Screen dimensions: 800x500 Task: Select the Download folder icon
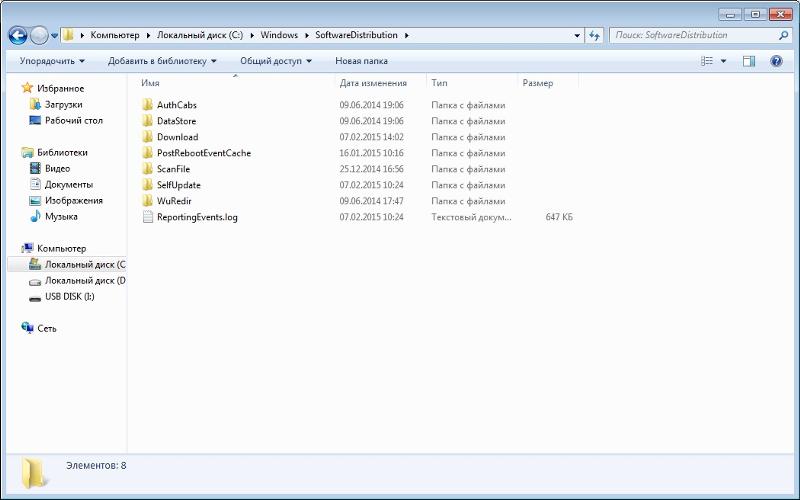pyautogui.click(x=147, y=137)
